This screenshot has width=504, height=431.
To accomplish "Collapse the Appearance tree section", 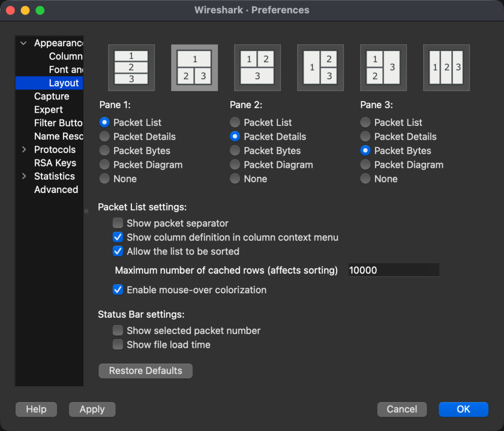I will click(24, 43).
